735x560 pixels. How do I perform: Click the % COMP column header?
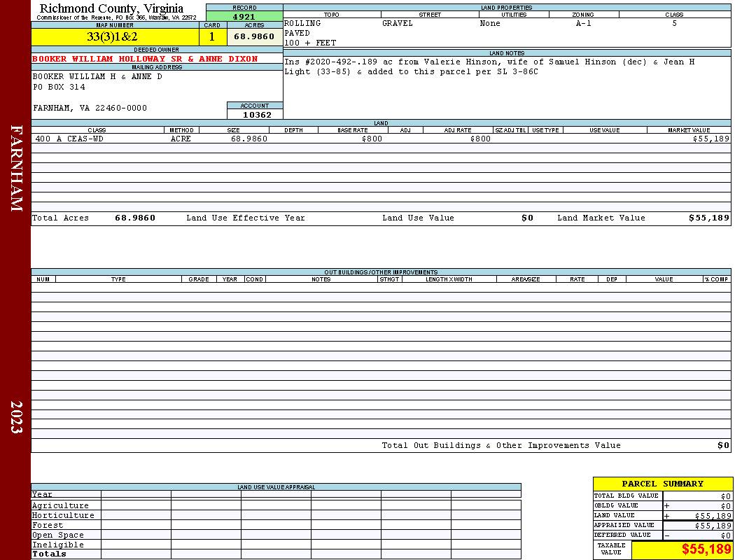point(716,279)
